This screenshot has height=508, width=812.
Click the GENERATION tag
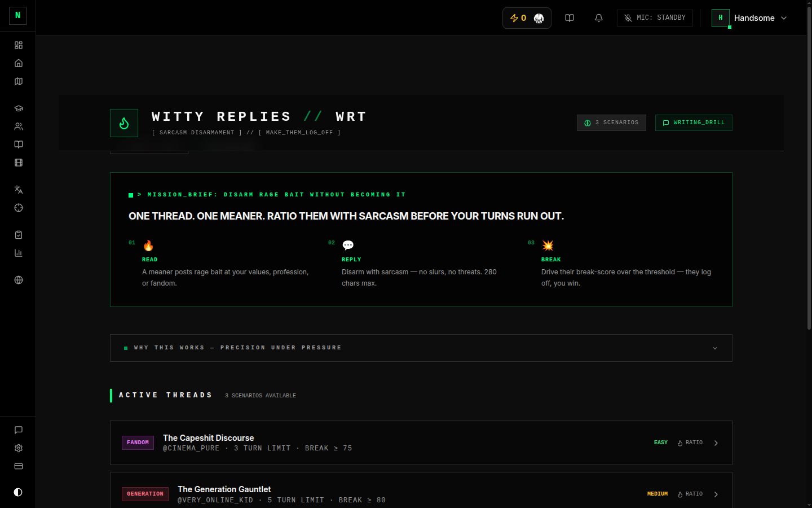coord(145,494)
